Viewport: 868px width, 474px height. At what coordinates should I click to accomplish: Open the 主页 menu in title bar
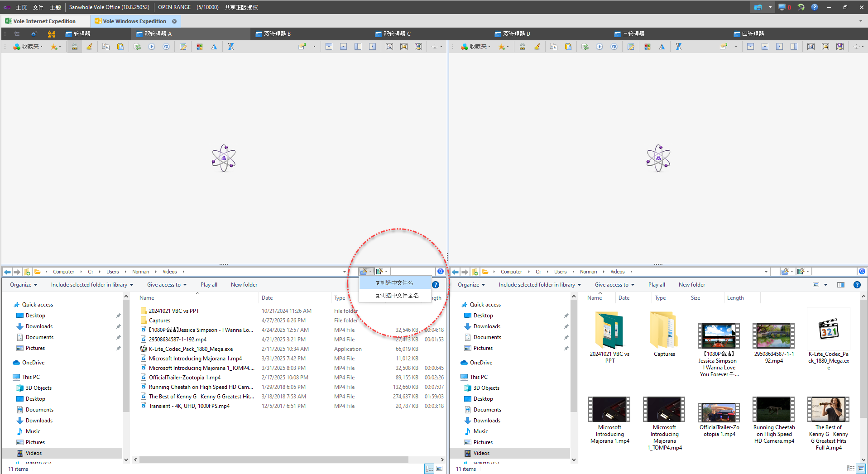[x=21, y=7]
